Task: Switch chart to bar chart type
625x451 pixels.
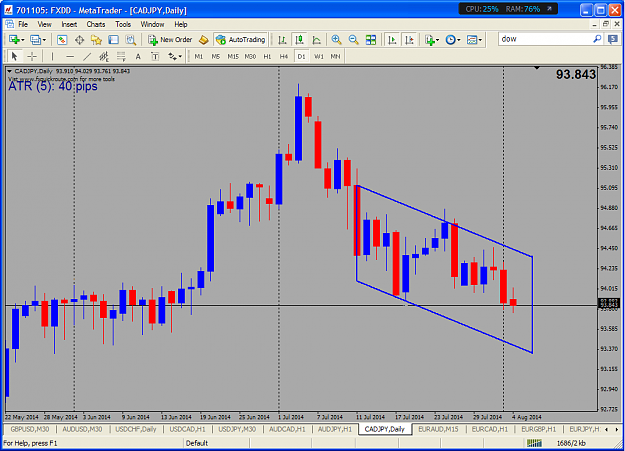Action: [x=282, y=39]
